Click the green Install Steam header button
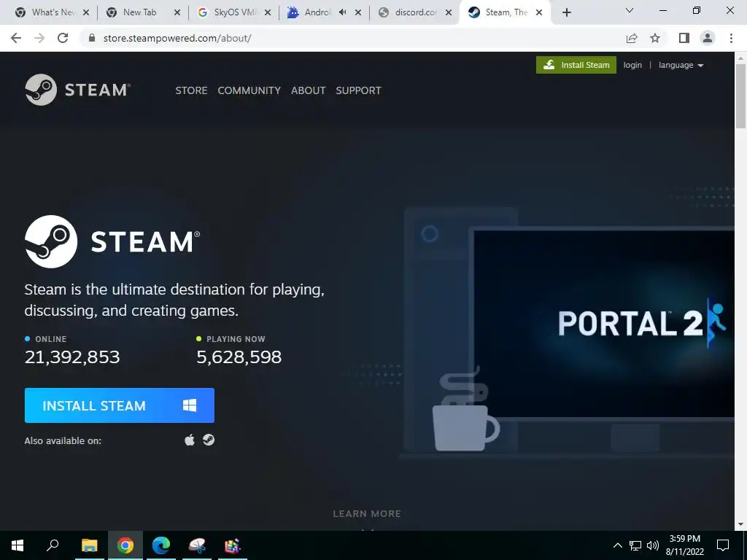The width and height of the screenshot is (747, 560). click(576, 65)
